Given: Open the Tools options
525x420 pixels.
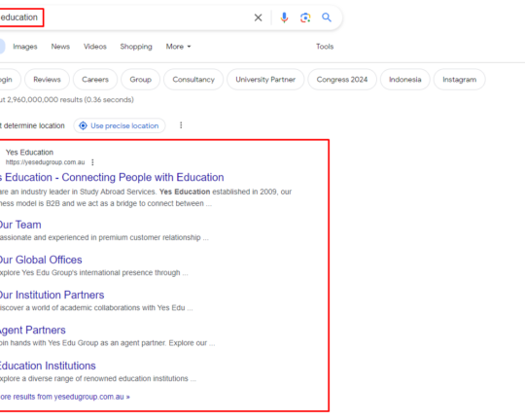Looking at the screenshot, I should tap(325, 47).
